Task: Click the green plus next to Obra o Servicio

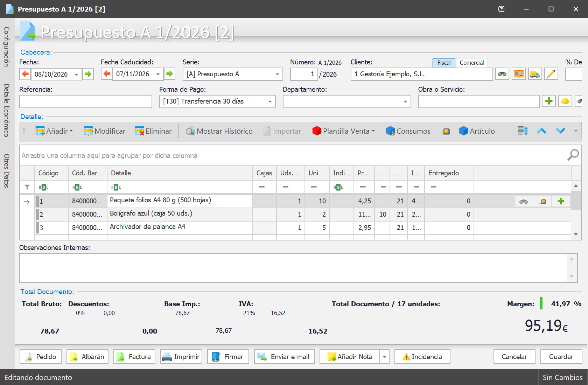Action: coord(549,101)
